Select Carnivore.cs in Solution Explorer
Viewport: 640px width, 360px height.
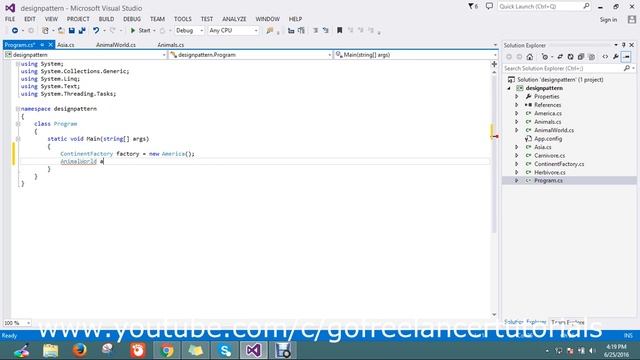549,156
